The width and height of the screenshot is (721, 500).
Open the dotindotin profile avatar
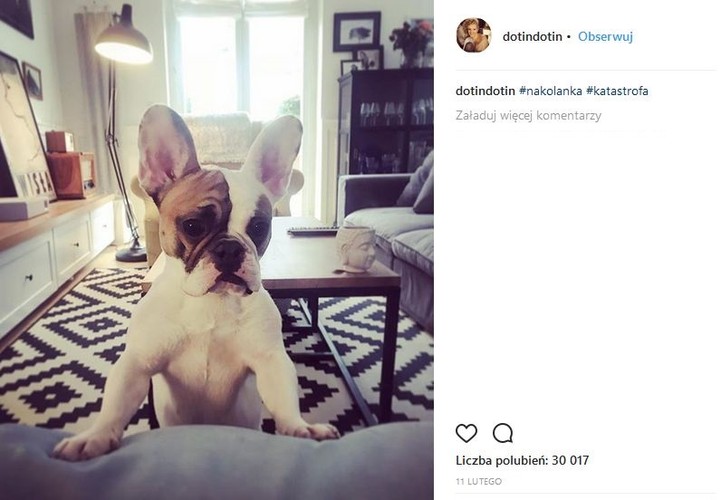click(474, 35)
